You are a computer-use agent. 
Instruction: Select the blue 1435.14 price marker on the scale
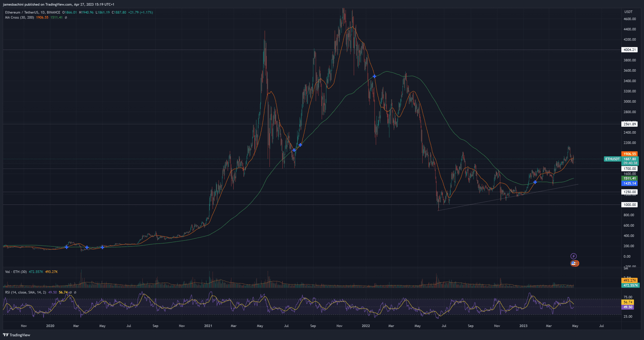point(629,183)
